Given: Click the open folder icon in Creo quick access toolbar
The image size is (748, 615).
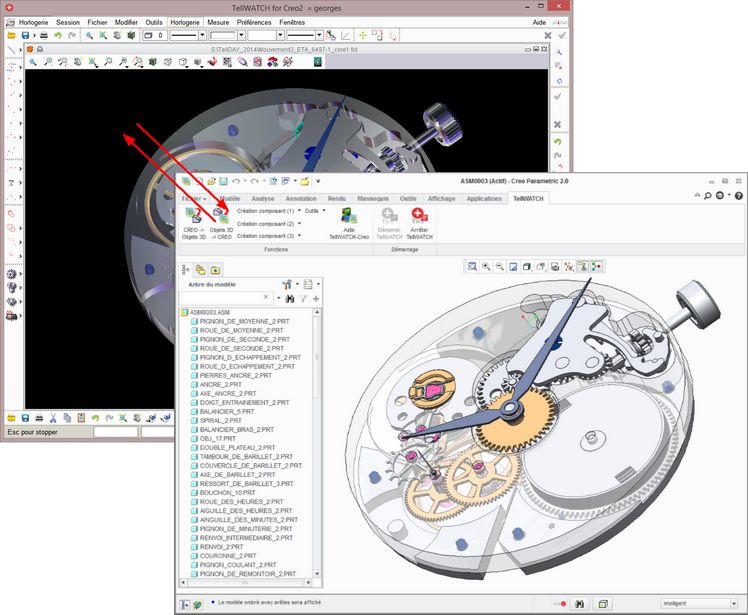Looking at the screenshot, I should [211, 181].
